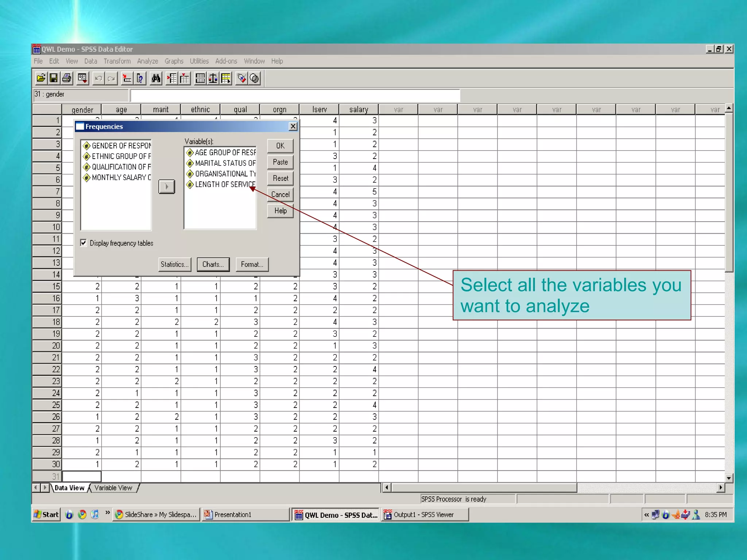Toggle the Value Labels tag icon
This screenshot has width=747, height=560.
241,78
